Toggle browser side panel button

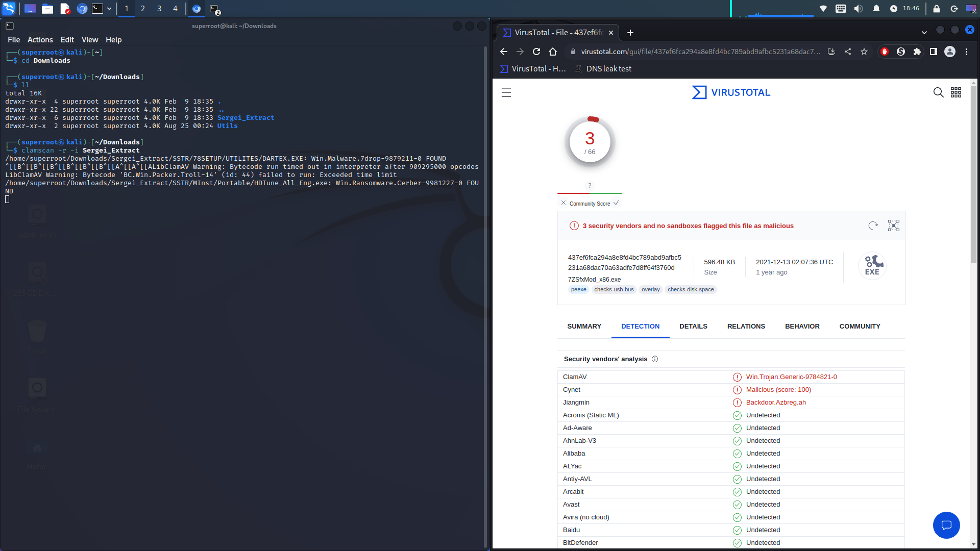(934, 52)
